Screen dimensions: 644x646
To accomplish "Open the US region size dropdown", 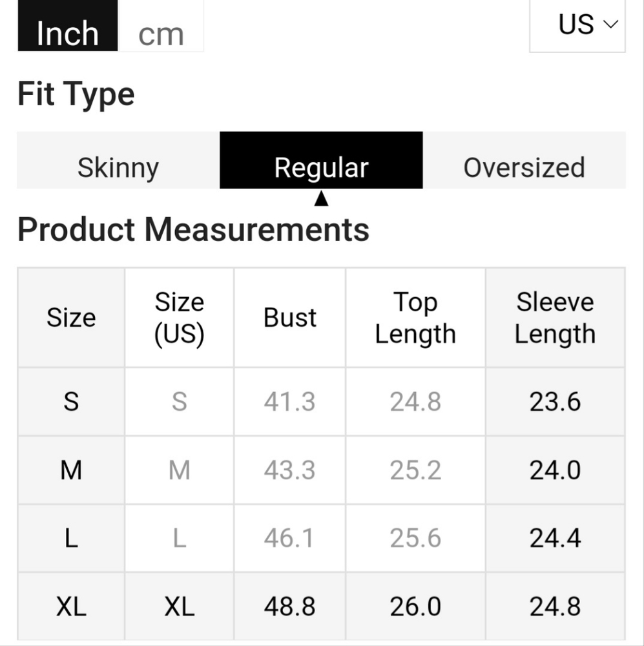I will tap(577, 26).
